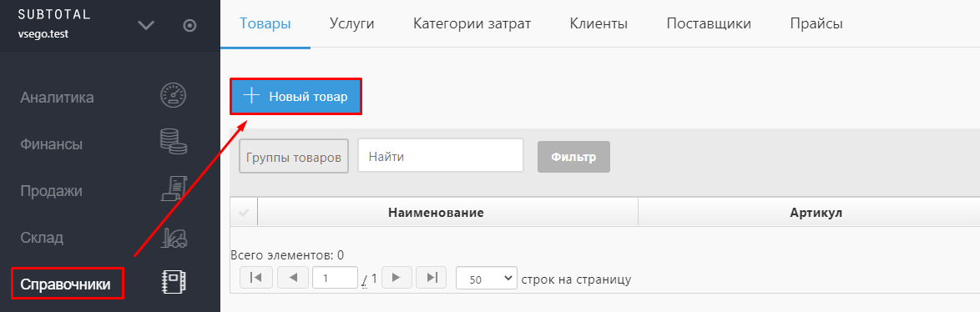Select Справочники in the sidebar
The height and width of the screenshot is (312, 980).
tap(66, 284)
